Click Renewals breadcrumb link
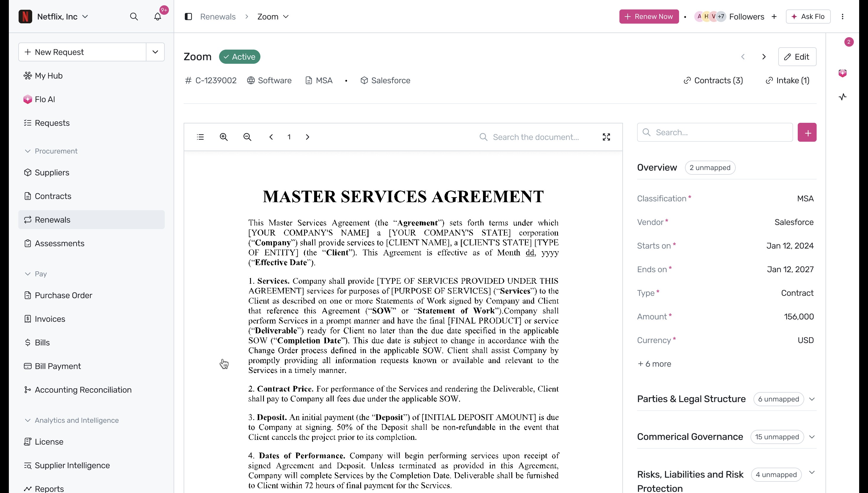 (x=218, y=17)
